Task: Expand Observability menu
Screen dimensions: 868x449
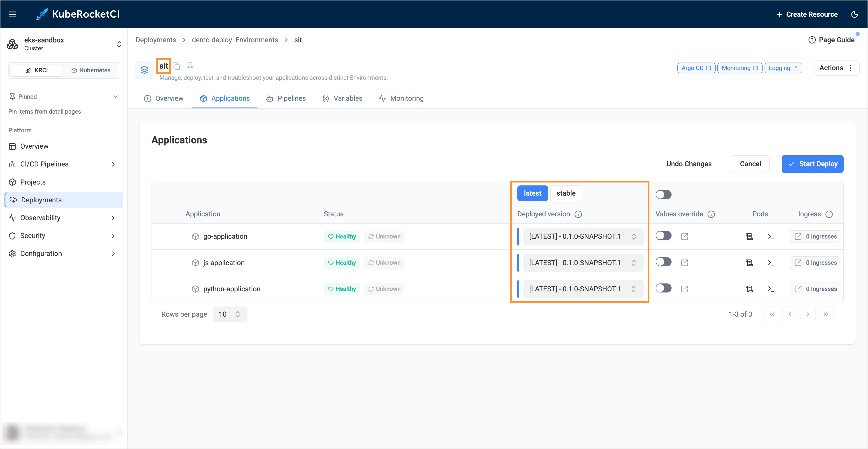Action: point(64,218)
